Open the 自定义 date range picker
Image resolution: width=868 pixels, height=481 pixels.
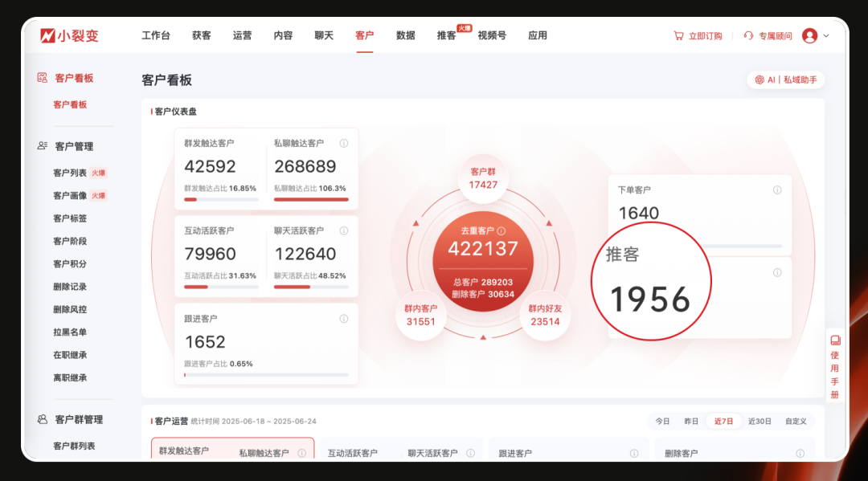coord(795,420)
